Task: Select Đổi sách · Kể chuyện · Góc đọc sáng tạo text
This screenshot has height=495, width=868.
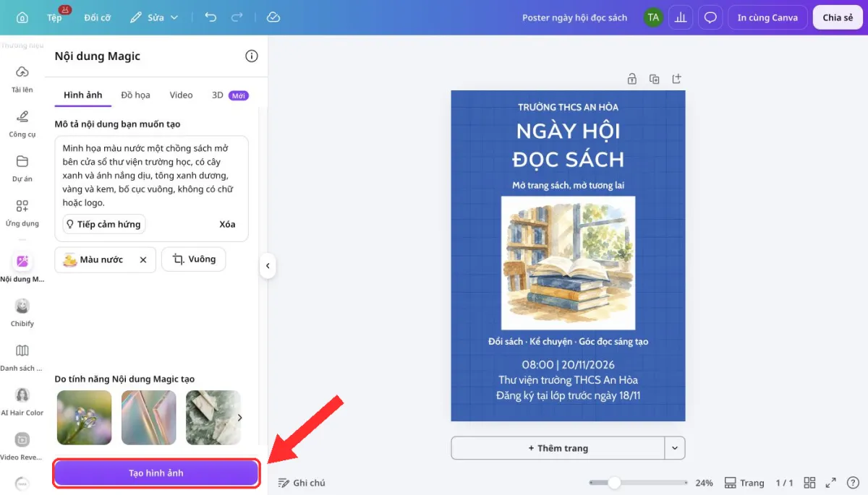Action: click(x=568, y=341)
